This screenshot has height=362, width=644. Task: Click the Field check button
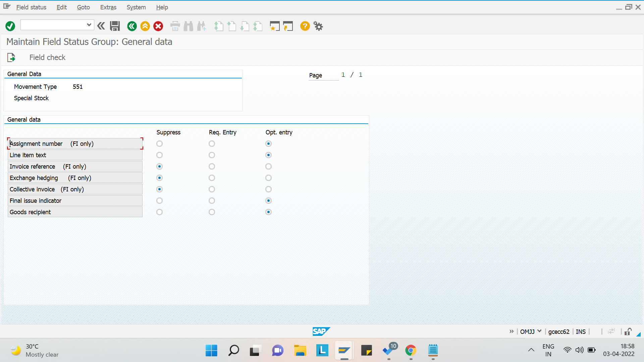[47, 58]
